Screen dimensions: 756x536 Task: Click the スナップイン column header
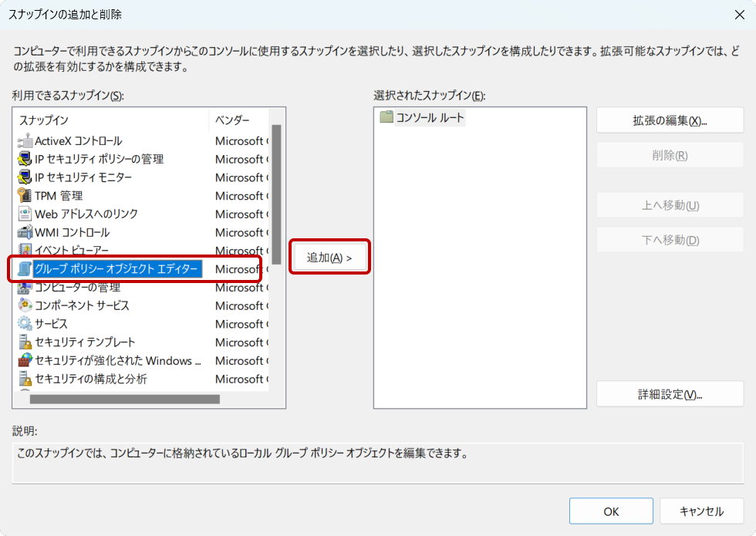click(x=108, y=120)
